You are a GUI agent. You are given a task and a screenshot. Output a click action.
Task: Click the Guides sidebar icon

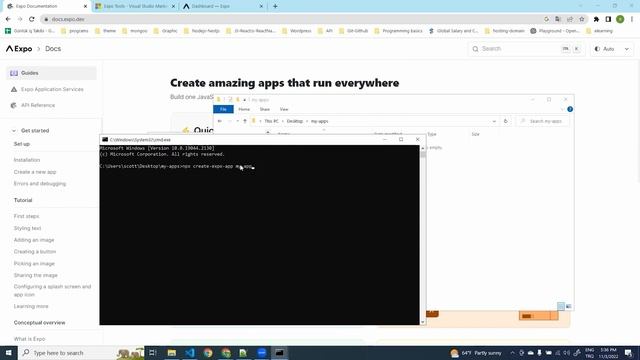pyautogui.click(x=14, y=73)
